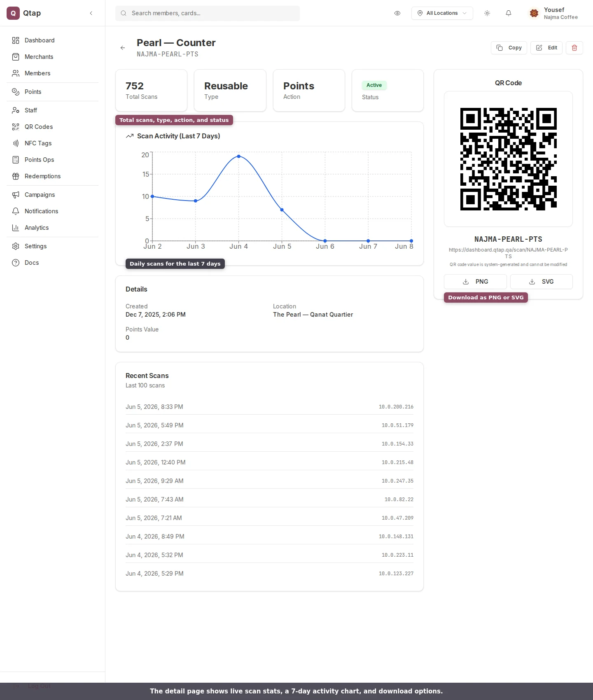The width and height of the screenshot is (593, 700).
Task: Click the Campaigns megaphone icon
Action: 16,195
